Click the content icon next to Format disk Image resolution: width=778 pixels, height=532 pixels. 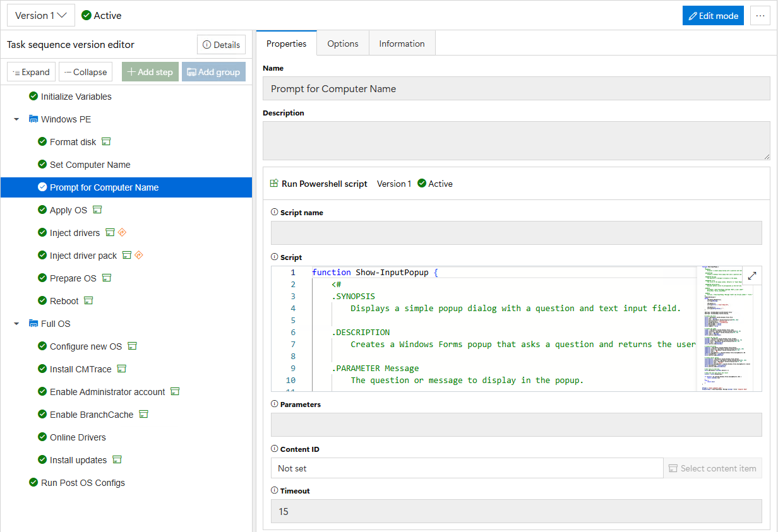coord(107,141)
